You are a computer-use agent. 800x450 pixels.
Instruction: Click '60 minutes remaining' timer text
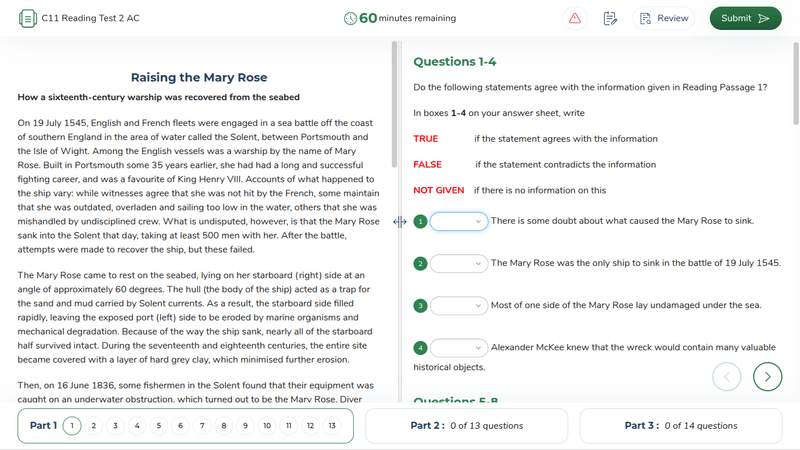(x=407, y=18)
